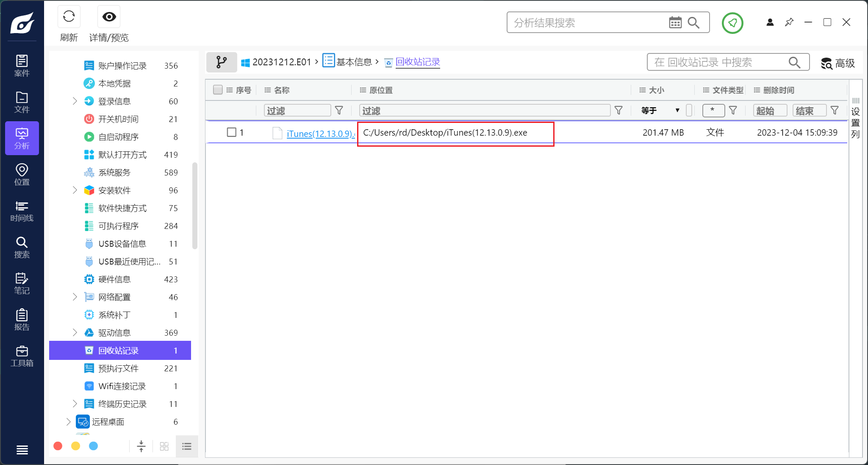This screenshot has width=868, height=465.
Task: Switch to grid view icon
Action: click(x=164, y=446)
